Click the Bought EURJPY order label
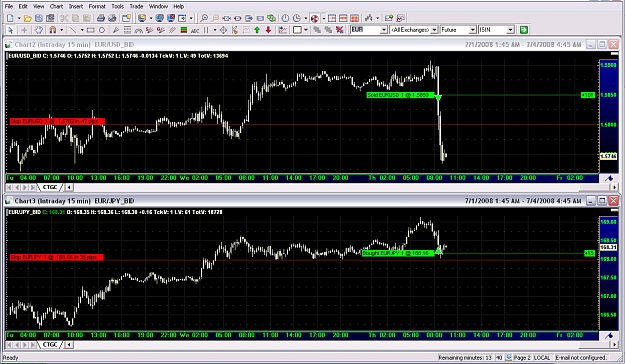This screenshot has height=364, width=625. pos(398,253)
